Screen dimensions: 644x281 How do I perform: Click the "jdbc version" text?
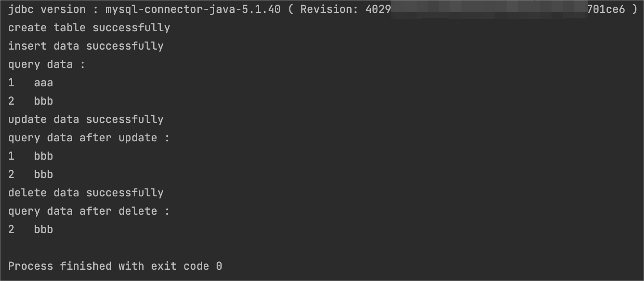click(x=47, y=9)
